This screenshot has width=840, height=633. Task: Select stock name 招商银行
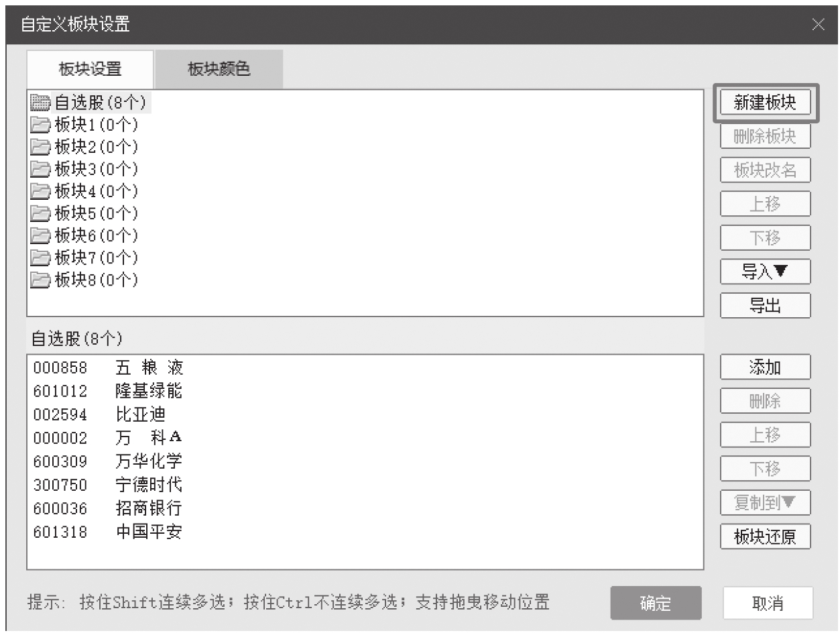point(149,508)
